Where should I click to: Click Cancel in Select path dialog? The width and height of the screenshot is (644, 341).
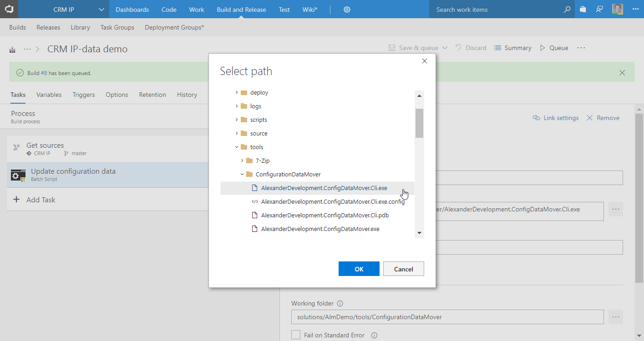coord(404,269)
